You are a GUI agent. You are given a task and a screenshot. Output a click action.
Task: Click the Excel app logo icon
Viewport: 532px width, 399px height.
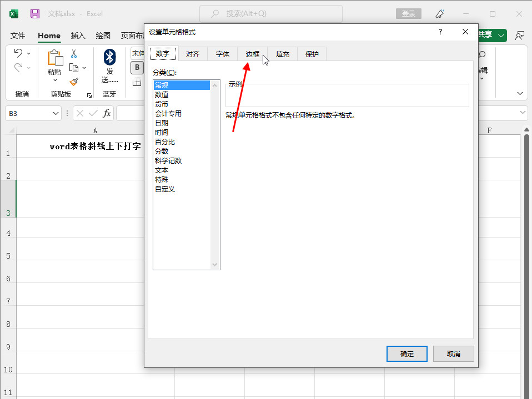tap(13, 13)
